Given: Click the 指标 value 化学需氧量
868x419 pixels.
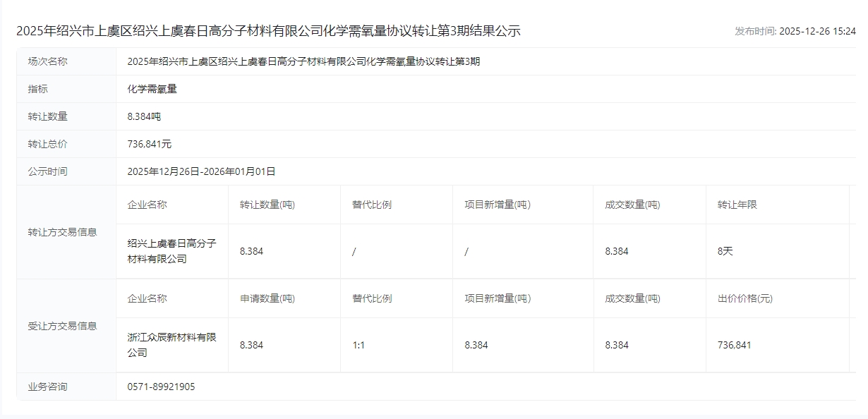Looking at the screenshot, I should click(x=152, y=89).
